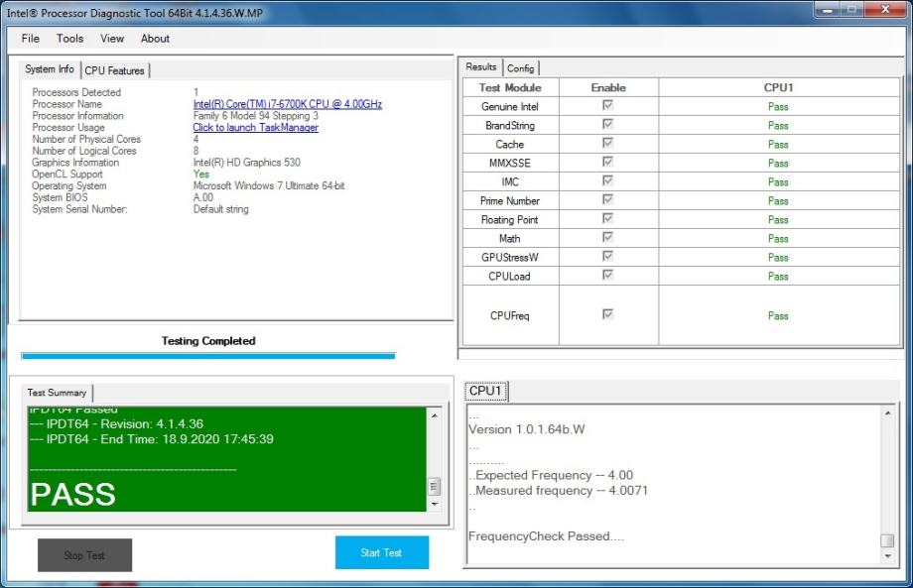The image size is (913, 588).
Task: Toggle the Cache test enable checkbox
Action: (608, 144)
